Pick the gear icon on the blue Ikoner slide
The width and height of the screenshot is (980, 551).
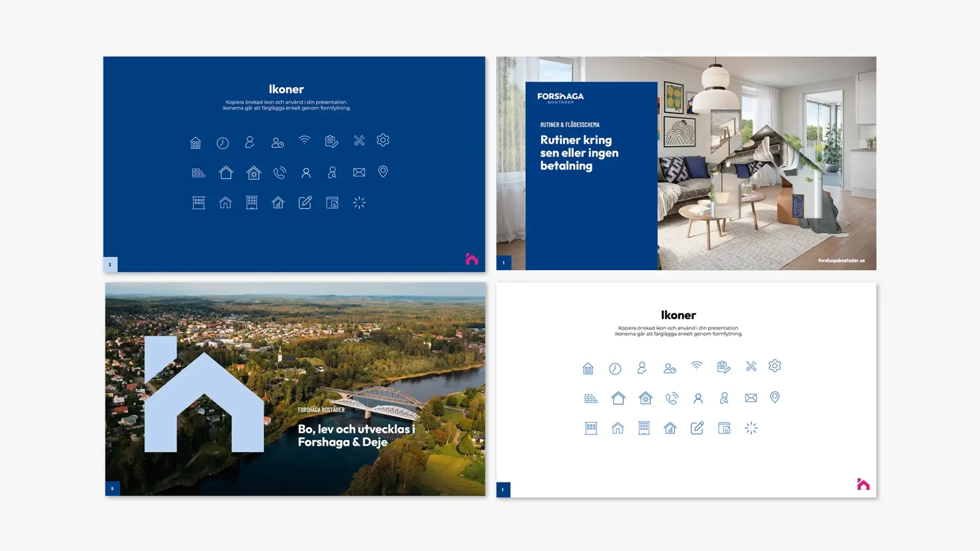pyautogui.click(x=383, y=140)
